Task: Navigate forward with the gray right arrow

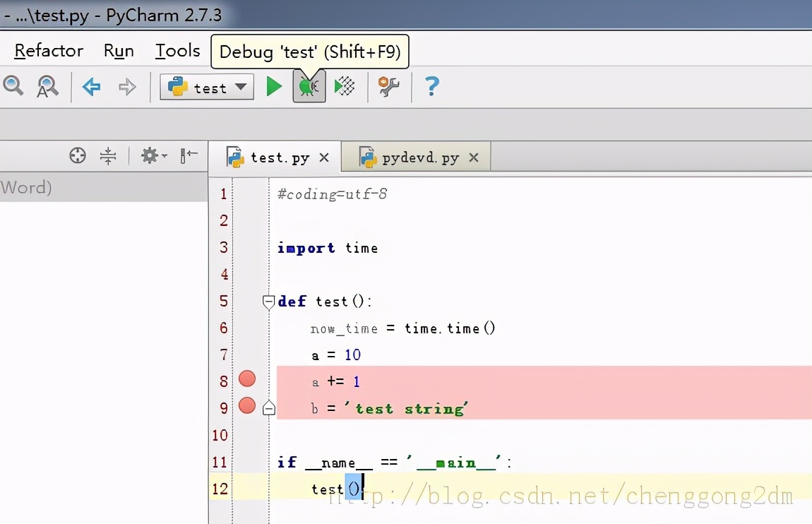Action: pyautogui.click(x=126, y=86)
